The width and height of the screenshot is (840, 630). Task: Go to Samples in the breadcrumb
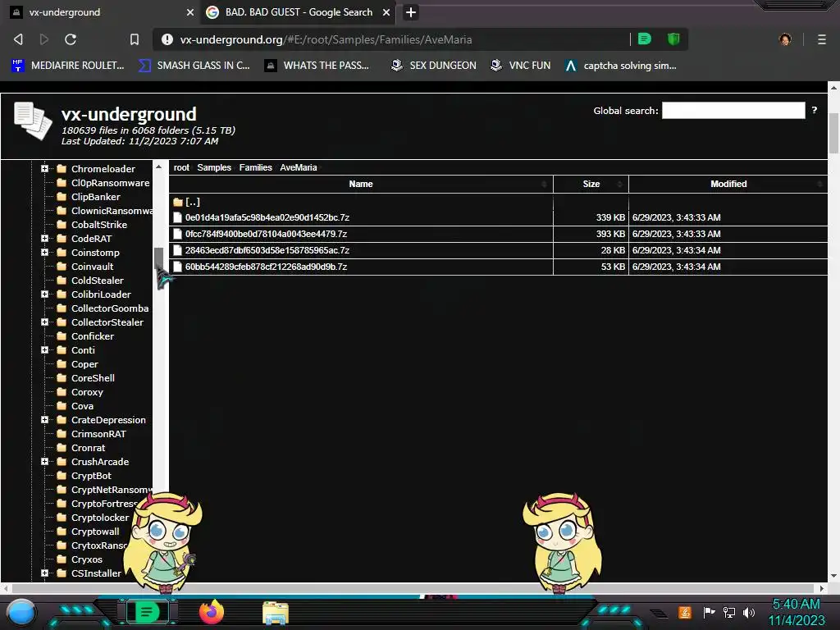(214, 167)
